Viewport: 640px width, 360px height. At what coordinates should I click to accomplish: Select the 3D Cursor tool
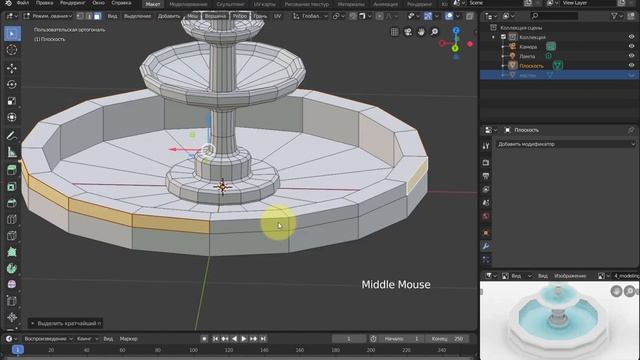[12, 50]
